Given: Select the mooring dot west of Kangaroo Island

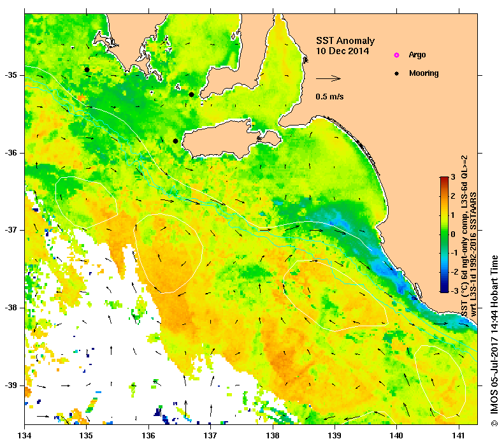Looking at the screenshot, I should tap(175, 141).
